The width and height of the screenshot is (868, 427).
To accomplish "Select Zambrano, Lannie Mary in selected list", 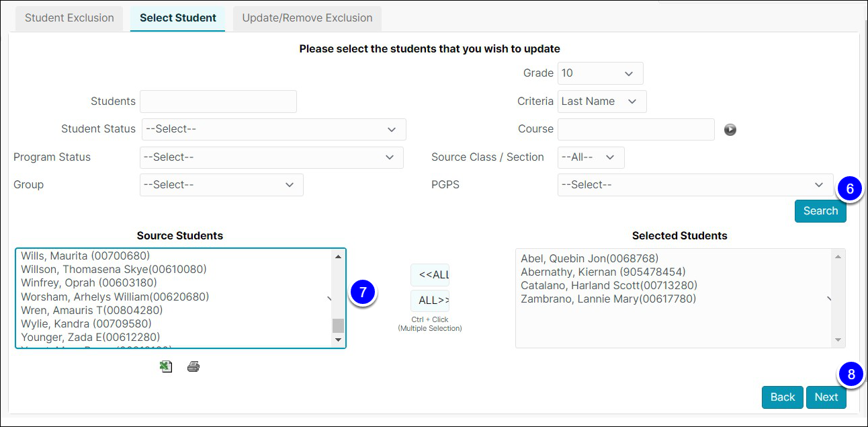I will [x=608, y=299].
